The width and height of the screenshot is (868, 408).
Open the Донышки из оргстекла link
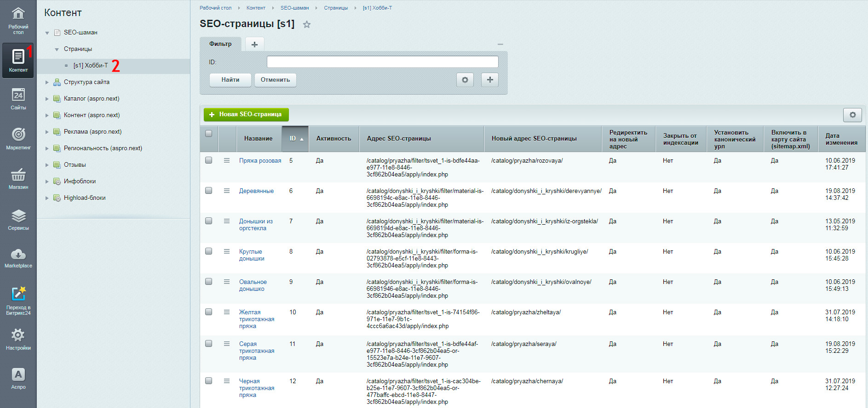(256, 225)
